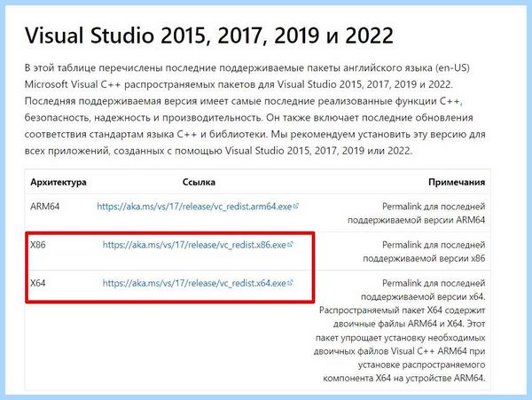Click external-link icon after x64.exe link
The height and width of the screenshot is (400, 532).
(290, 282)
